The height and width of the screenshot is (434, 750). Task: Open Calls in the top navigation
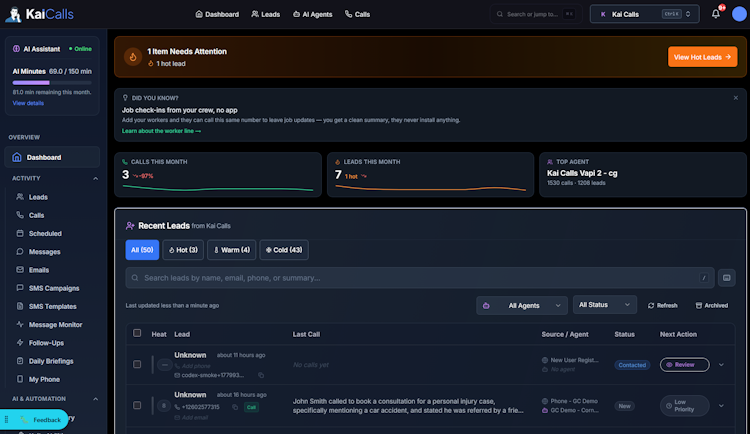click(x=357, y=14)
